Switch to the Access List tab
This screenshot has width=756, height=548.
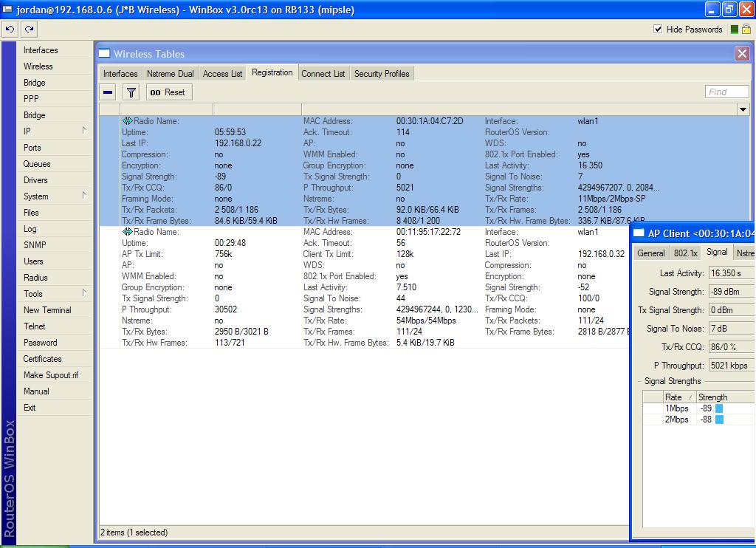(x=222, y=74)
